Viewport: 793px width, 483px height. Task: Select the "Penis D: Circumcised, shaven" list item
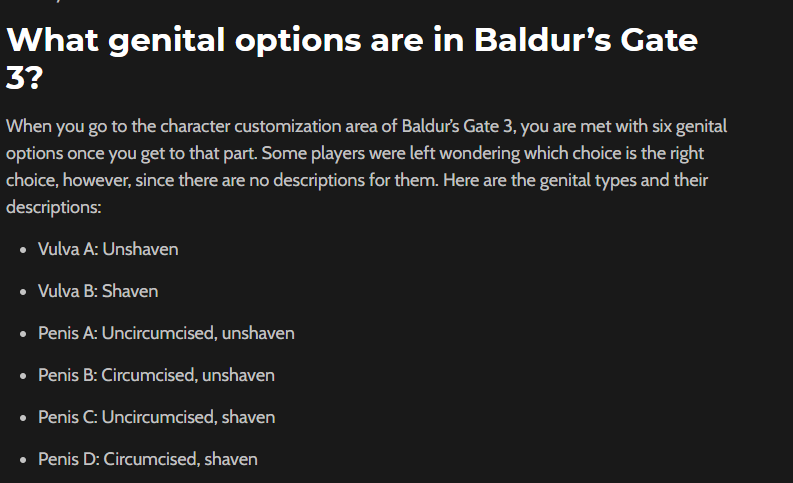[x=147, y=459]
